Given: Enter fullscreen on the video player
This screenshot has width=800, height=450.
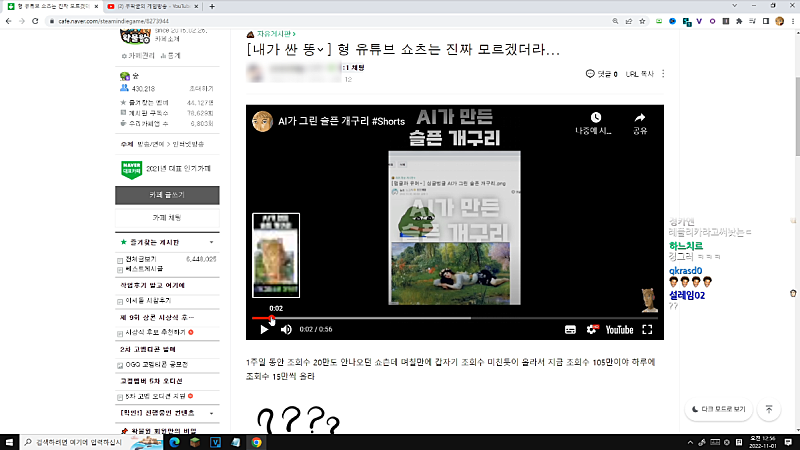Looking at the screenshot, I should point(647,330).
